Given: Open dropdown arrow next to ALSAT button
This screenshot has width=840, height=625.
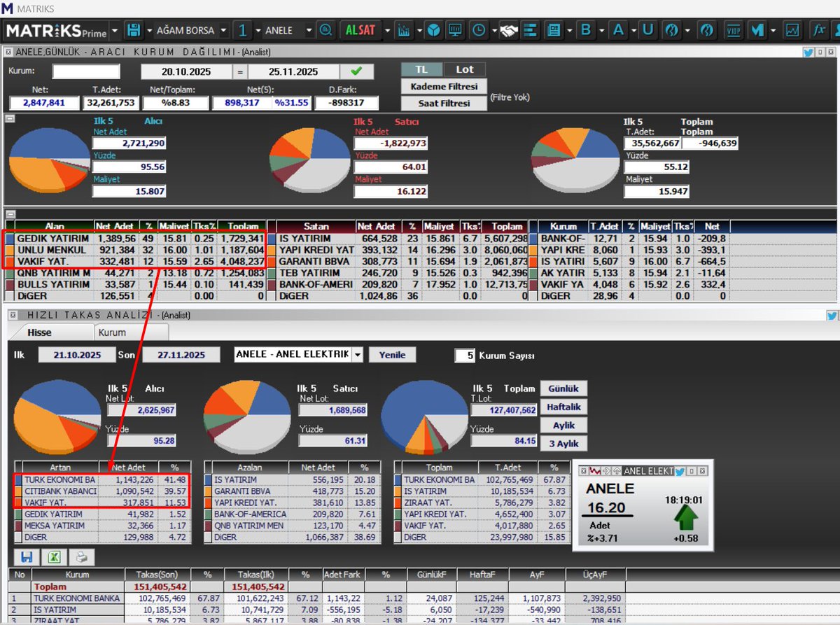Looking at the screenshot, I should [x=386, y=31].
